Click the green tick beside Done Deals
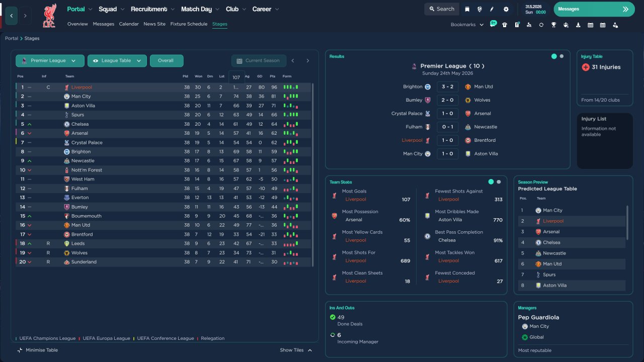The height and width of the screenshot is (362, 644). [333, 317]
